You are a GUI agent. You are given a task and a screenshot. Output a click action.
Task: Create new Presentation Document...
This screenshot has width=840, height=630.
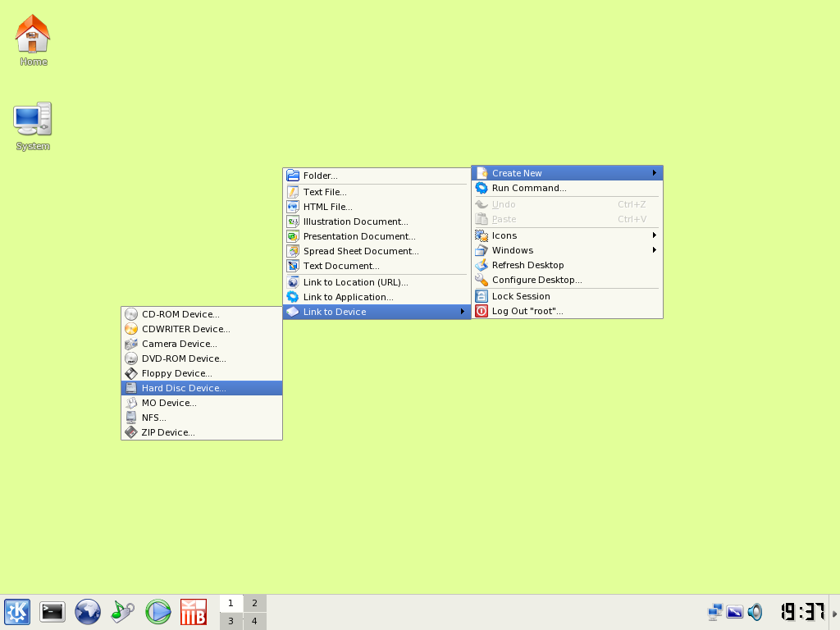pos(377,236)
